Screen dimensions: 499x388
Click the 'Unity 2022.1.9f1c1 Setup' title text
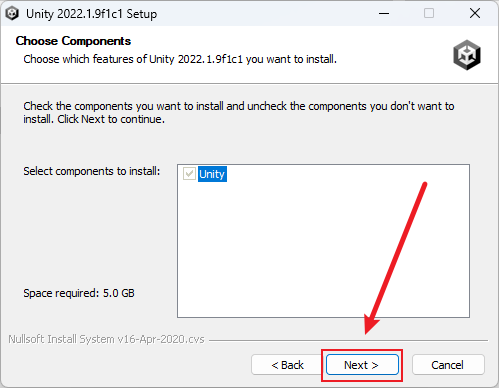(x=92, y=14)
